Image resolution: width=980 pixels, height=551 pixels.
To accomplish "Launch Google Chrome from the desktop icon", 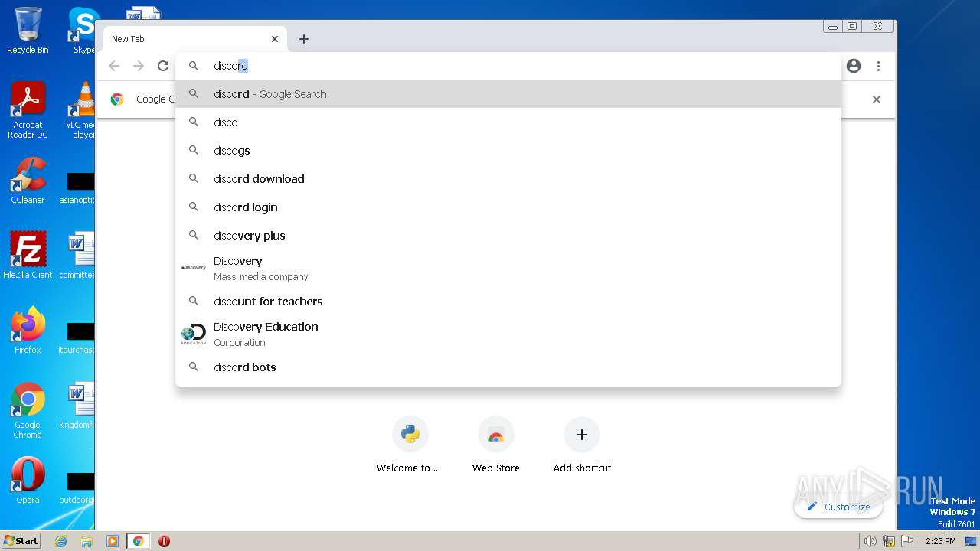I will click(x=28, y=410).
